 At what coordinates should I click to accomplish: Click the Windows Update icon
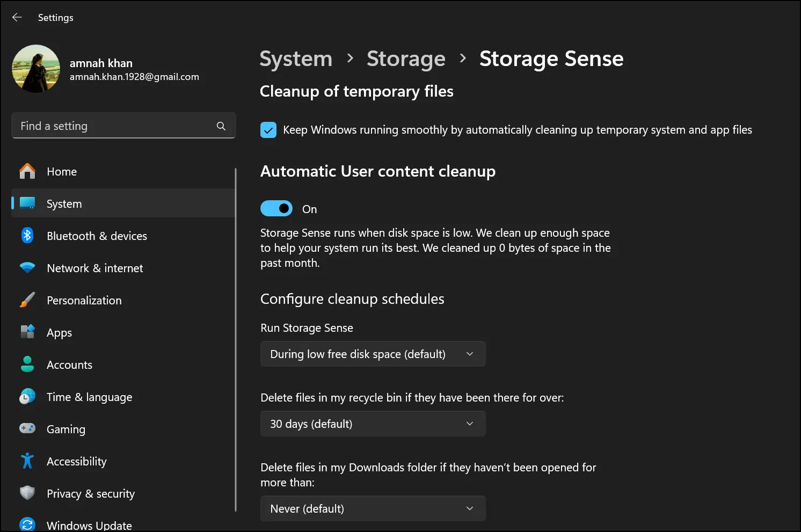[27, 523]
